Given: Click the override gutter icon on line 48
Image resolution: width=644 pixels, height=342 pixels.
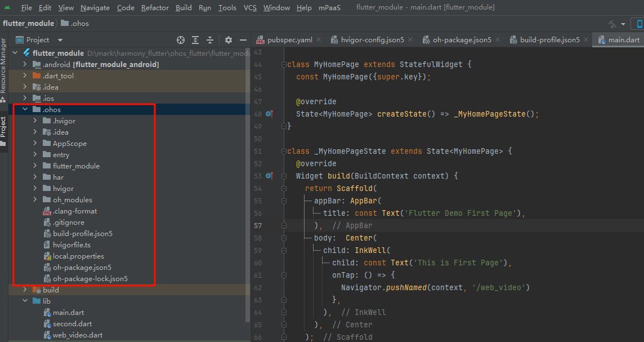Looking at the screenshot, I should pyautogui.click(x=269, y=114).
